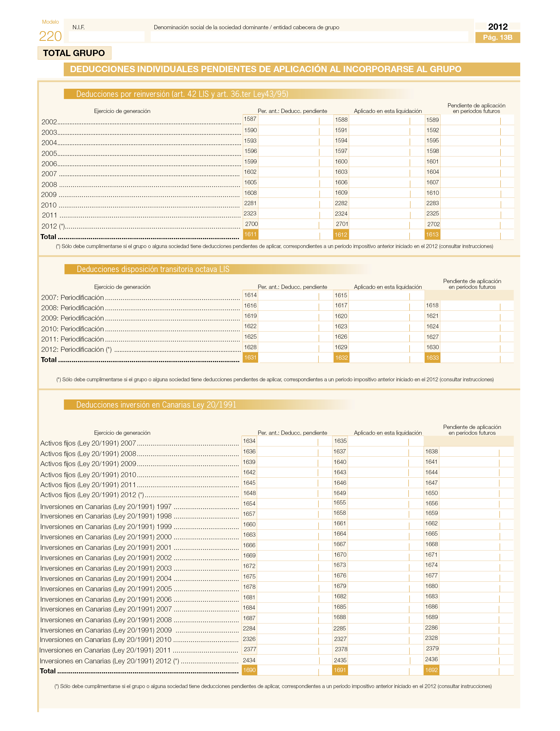Click field 1681 Inversiones en Canarias 2006
This screenshot has width=560, height=731.
(295, 597)
